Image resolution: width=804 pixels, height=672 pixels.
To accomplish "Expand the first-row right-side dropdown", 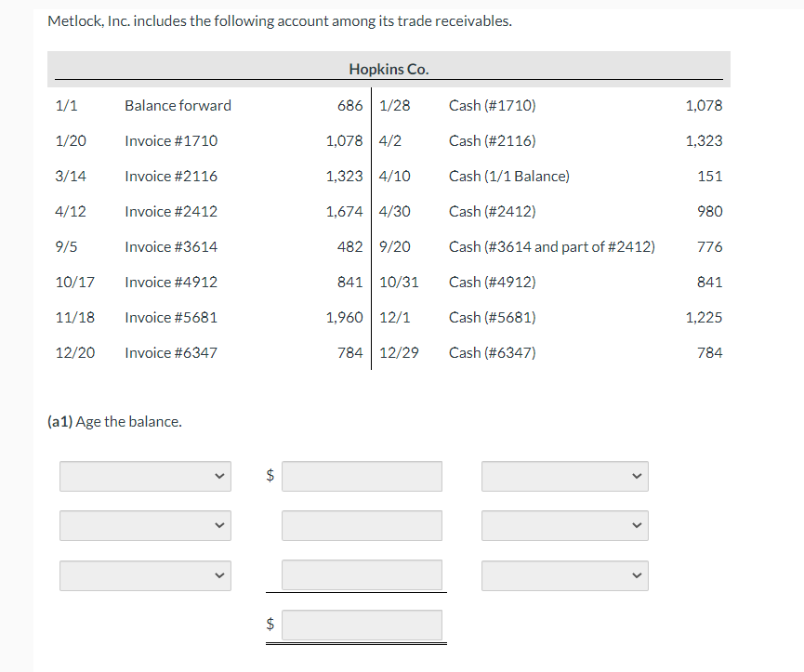I will tap(564, 477).
